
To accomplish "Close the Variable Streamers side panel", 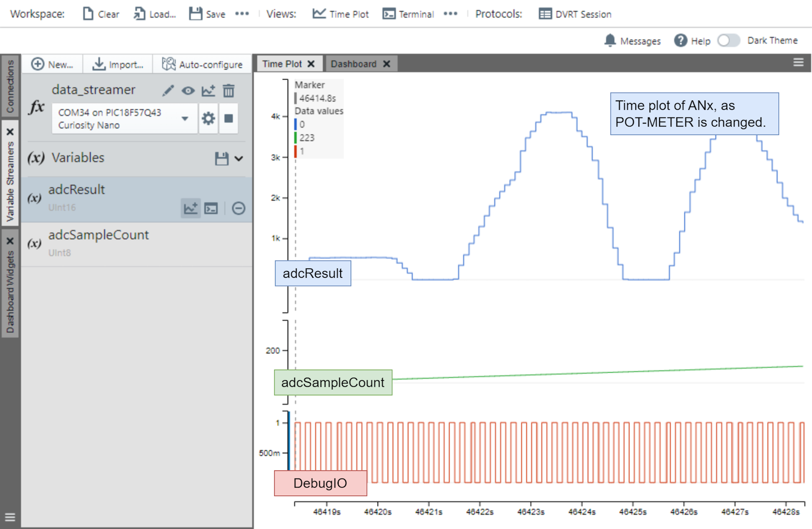I will point(10,132).
